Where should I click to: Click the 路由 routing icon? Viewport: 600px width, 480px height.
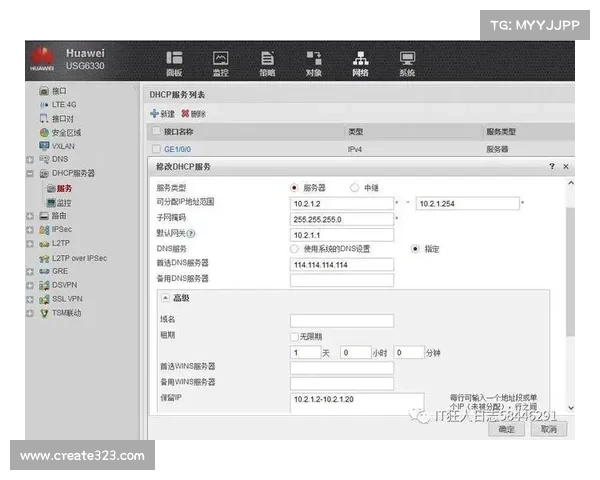pos(44,216)
